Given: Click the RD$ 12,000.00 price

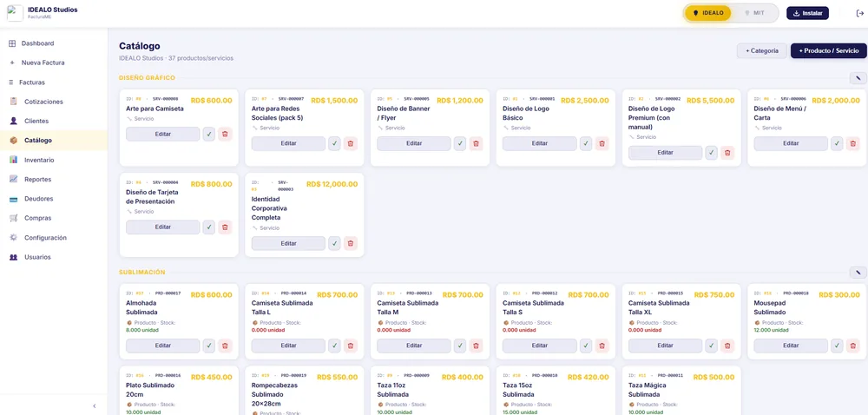Looking at the screenshot, I should (332, 184).
